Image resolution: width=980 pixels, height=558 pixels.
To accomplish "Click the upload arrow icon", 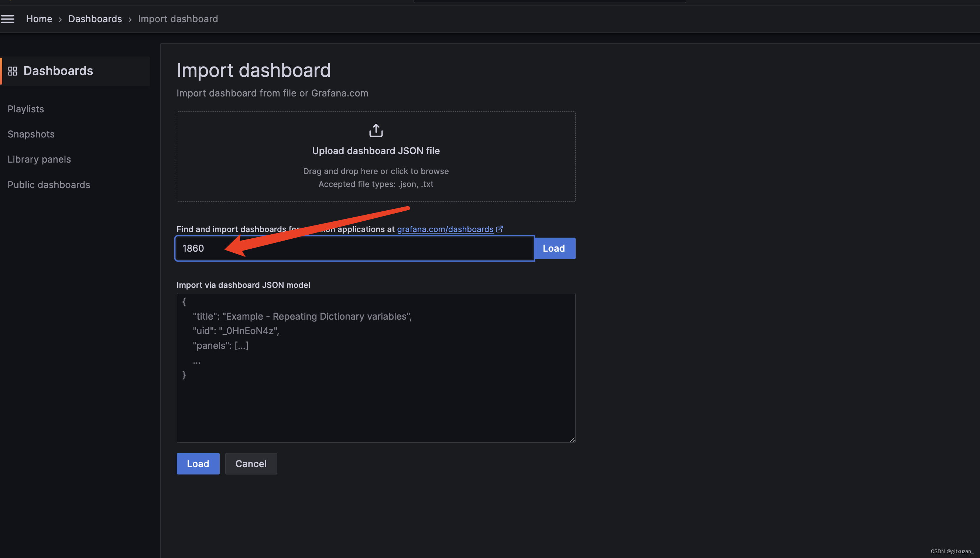I will [x=376, y=130].
